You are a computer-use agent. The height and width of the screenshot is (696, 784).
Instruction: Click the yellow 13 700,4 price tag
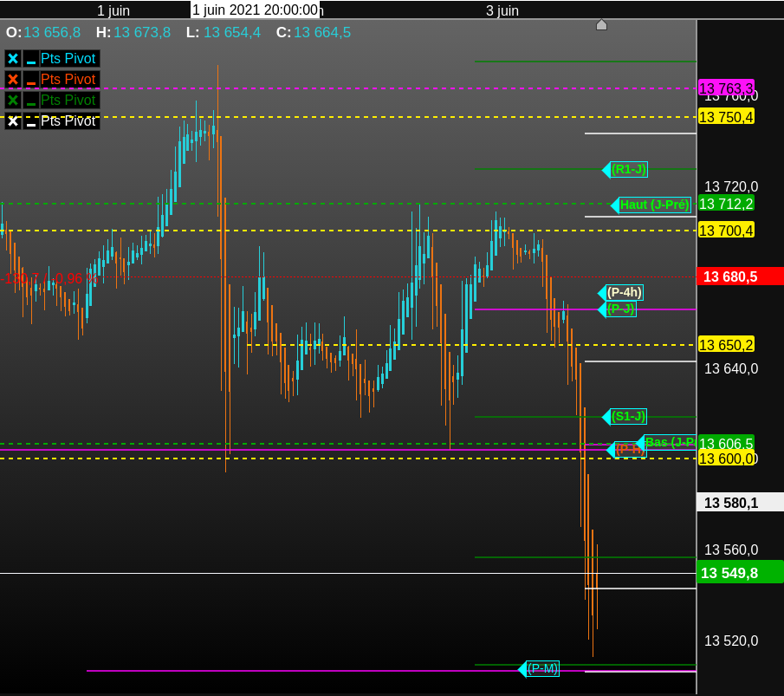(x=726, y=231)
